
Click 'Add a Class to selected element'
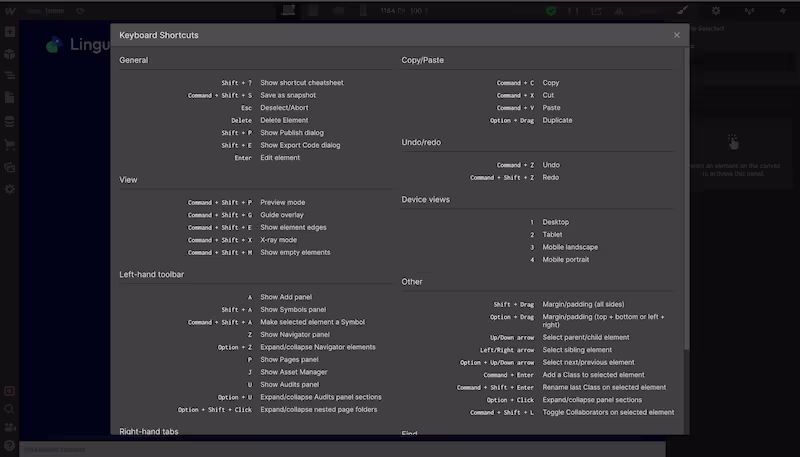593,375
